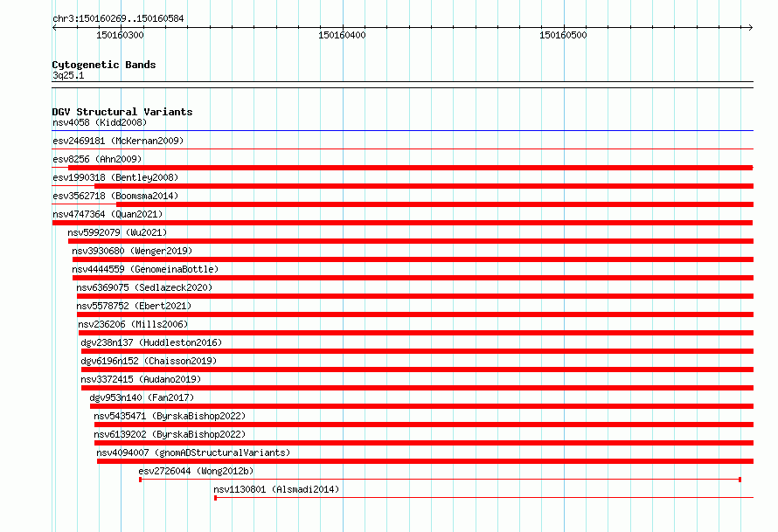Click the red bar under nsv6139202

[x=424, y=443]
